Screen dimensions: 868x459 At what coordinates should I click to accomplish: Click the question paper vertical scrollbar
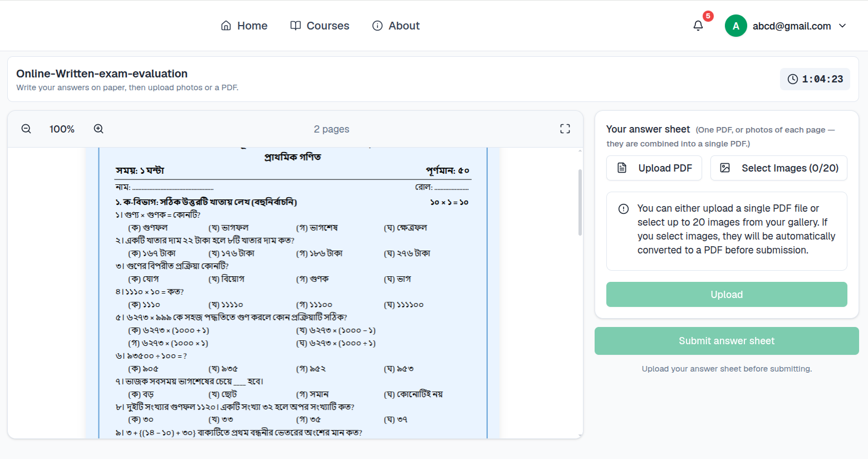click(580, 203)
